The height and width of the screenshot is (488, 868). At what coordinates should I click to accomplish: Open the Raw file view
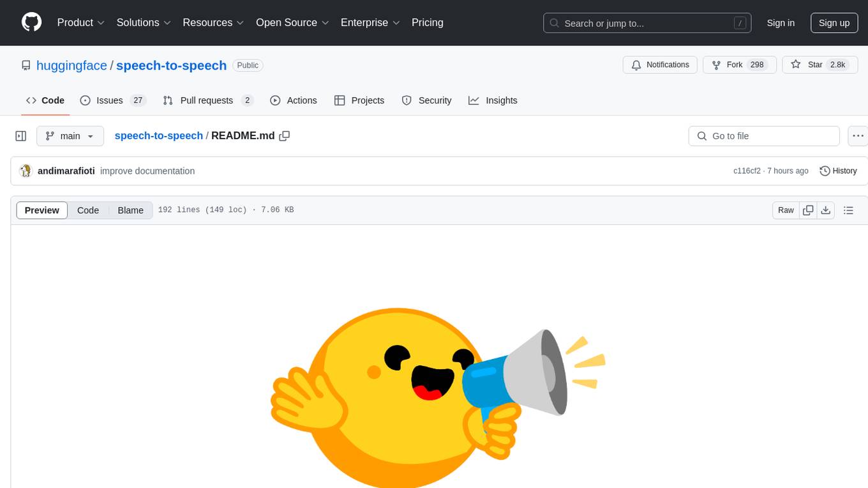tap(786, 210)
